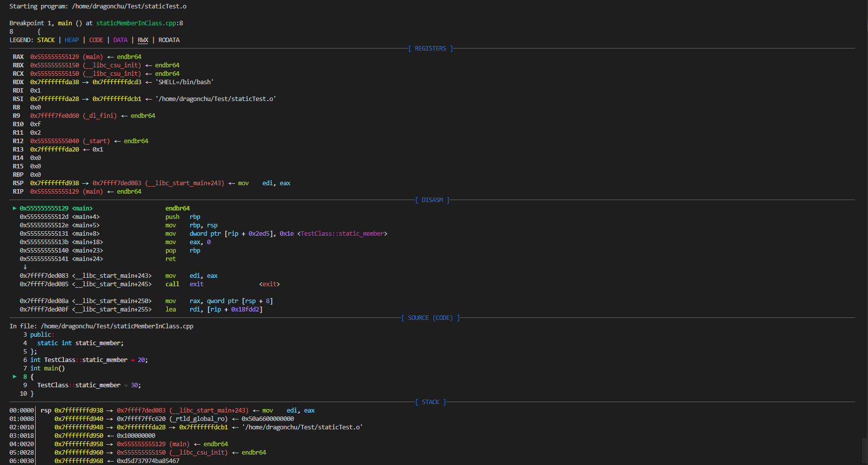Click the call mnemonic on the <__libc_start_main+245> row
Screen dimensions: 868x465
(172, 284)
